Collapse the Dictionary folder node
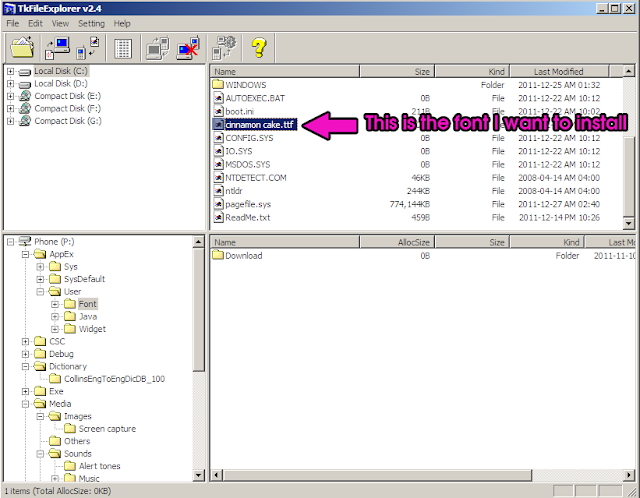The height and width of the screenshot is (498, 640). point(25,367)
